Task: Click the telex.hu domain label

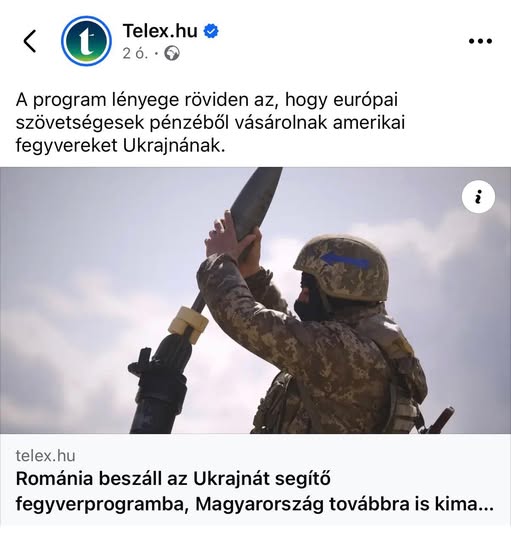Action: (x=45, y=456)
